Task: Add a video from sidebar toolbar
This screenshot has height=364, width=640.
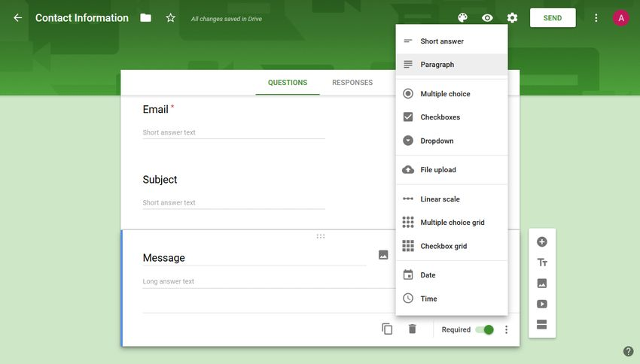Action: pos(541,305)
